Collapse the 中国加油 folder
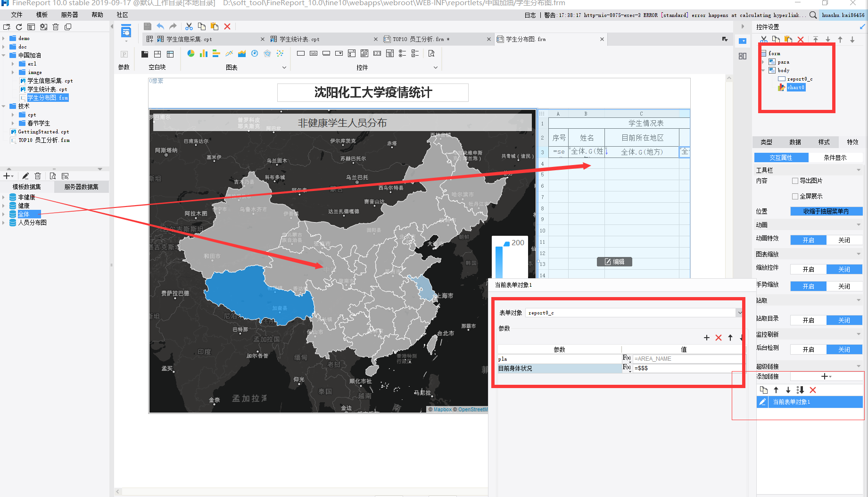868x497 pixels. click(x=4, y=55)
